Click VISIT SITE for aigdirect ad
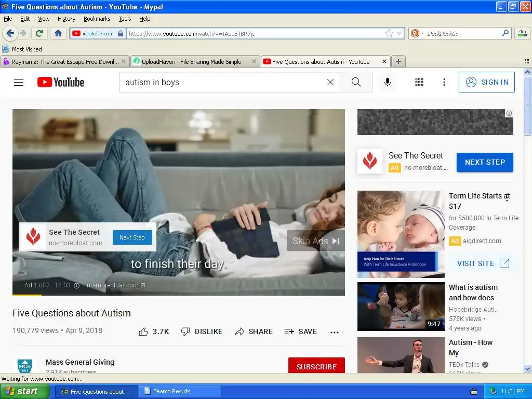 point(483,263)
